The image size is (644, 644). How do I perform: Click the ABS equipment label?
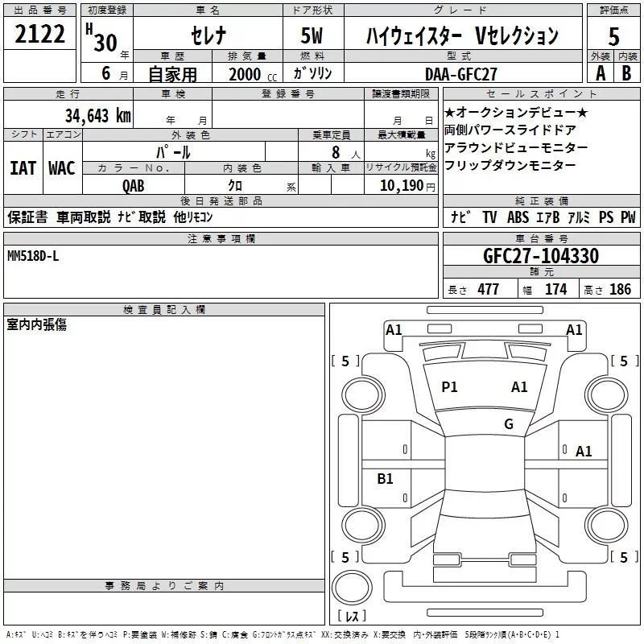[x=518, y=217]
